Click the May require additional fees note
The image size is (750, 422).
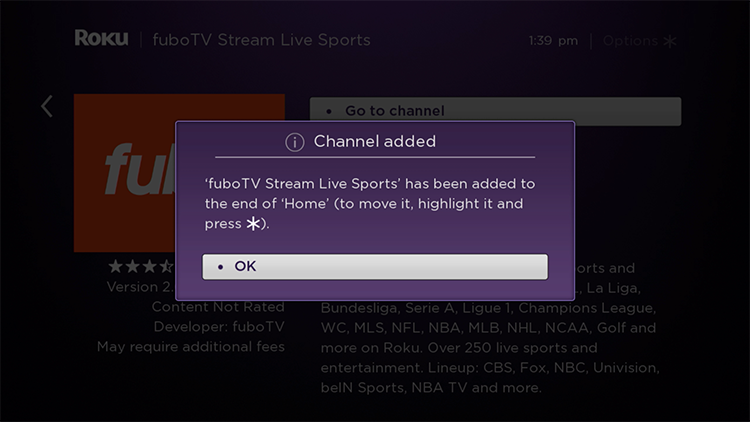coord(191,346)
